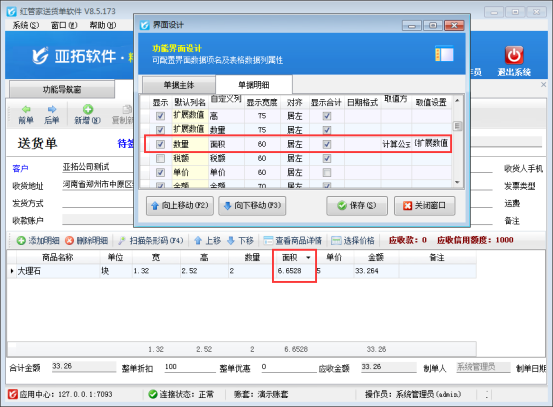Click the 整单折扣 input field
This screenshot has height=407, width=553.
pos(190,367)
